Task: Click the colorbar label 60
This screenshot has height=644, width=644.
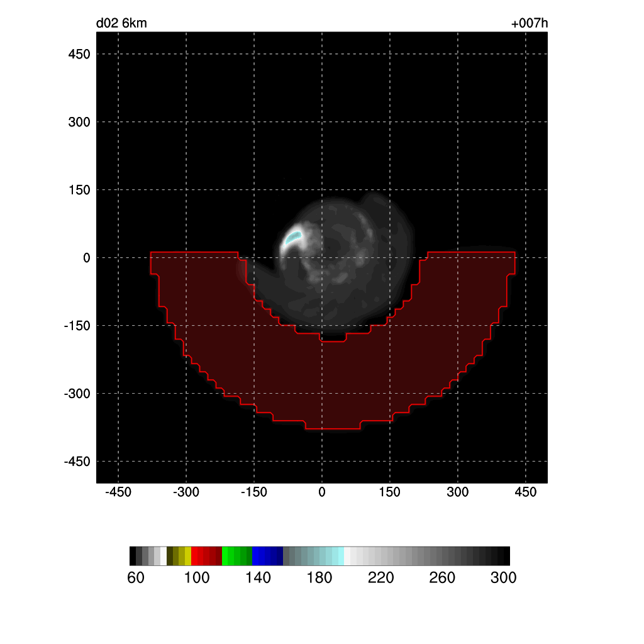Action: tap(136, 577)
